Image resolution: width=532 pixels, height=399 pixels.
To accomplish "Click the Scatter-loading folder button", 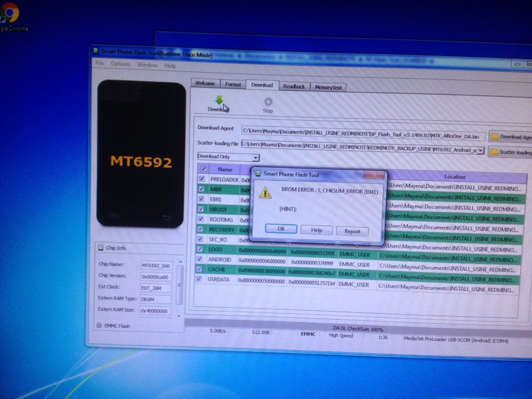I will pos(510,152).
